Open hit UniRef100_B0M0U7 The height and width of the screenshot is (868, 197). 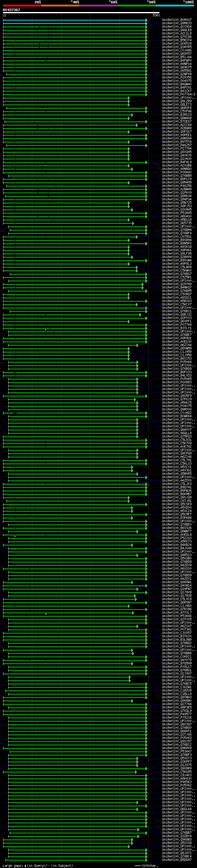[x=177, y=20]
